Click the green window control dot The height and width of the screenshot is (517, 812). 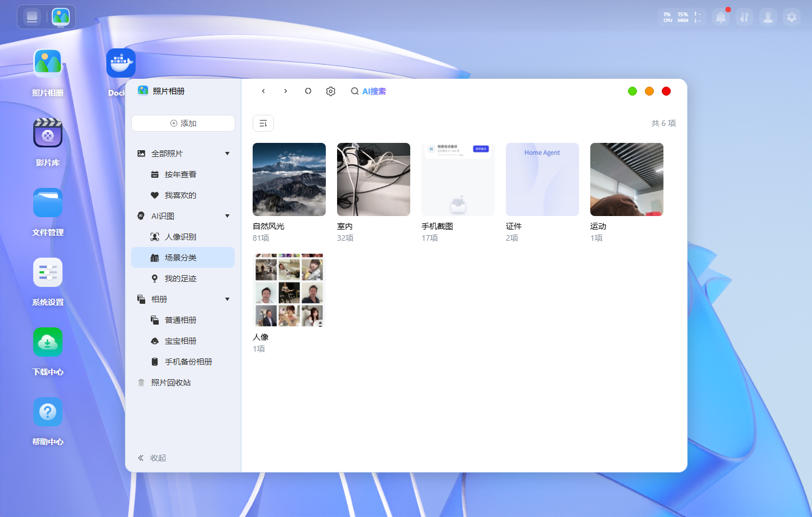point(632,91)
